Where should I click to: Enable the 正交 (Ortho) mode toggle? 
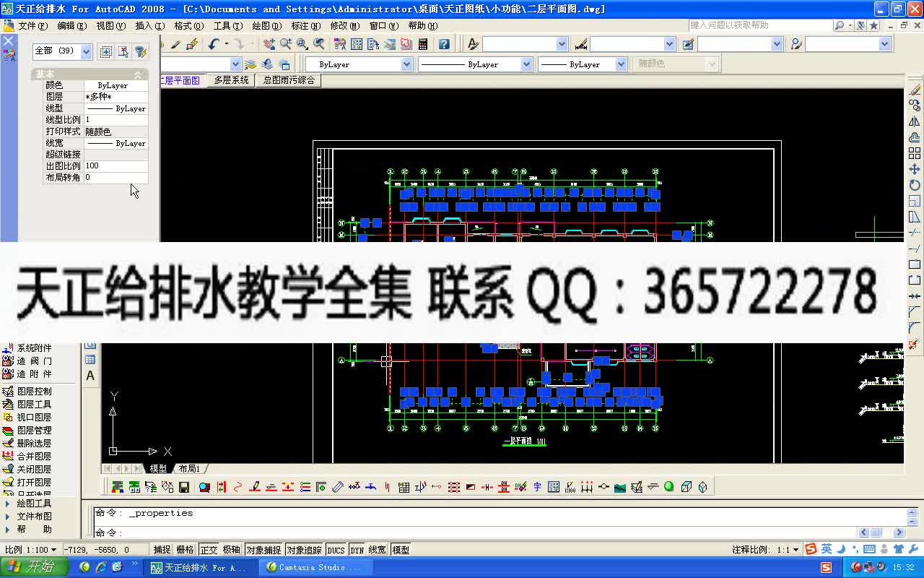pyautogui.click(x=209, y=549)
